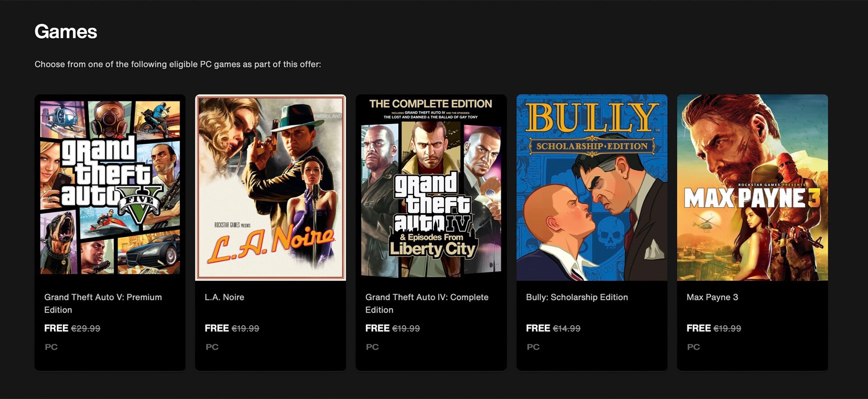Click the GTA IV Complete Edition cover
The height and width of the screenshot is (399, 868).
click(431, 187)
